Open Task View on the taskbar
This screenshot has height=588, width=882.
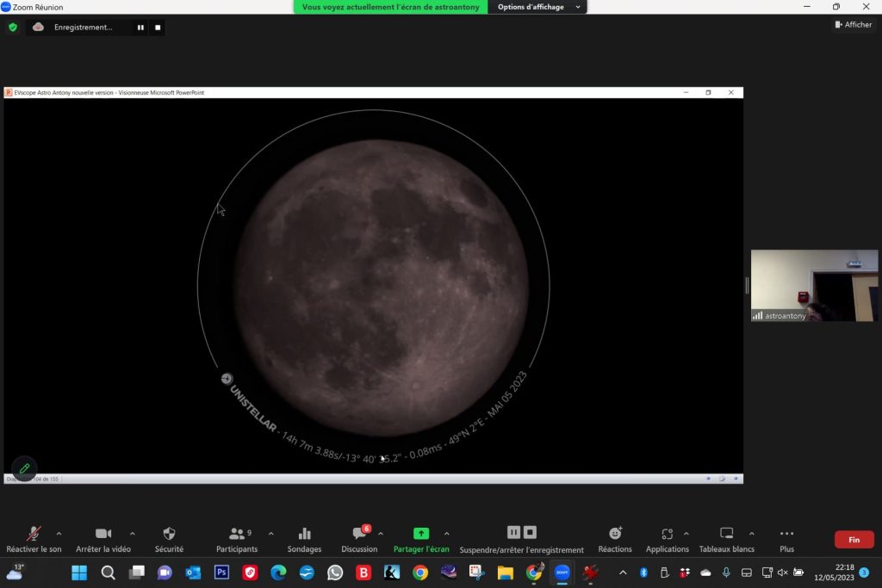136,573
